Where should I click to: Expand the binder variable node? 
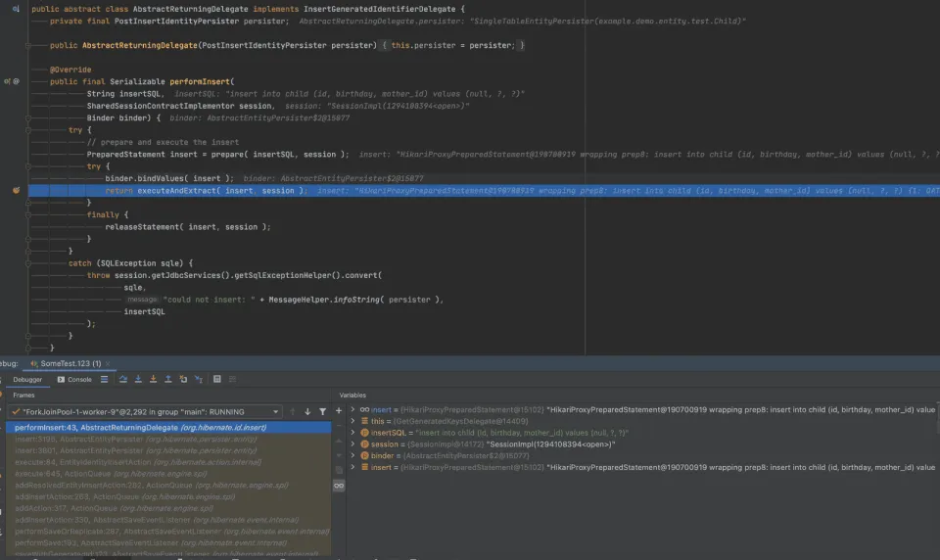pyautogui.click(x=352, y=455)
